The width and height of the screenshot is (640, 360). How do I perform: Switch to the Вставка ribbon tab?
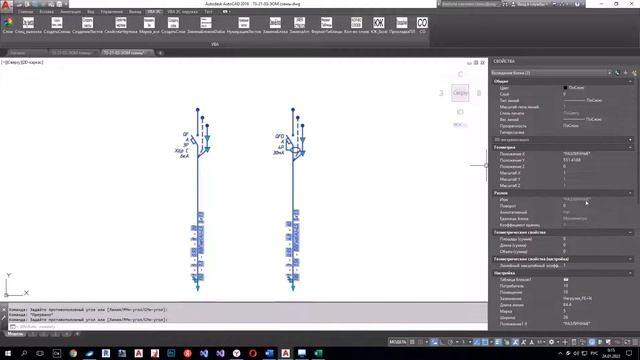click(47, 12)
